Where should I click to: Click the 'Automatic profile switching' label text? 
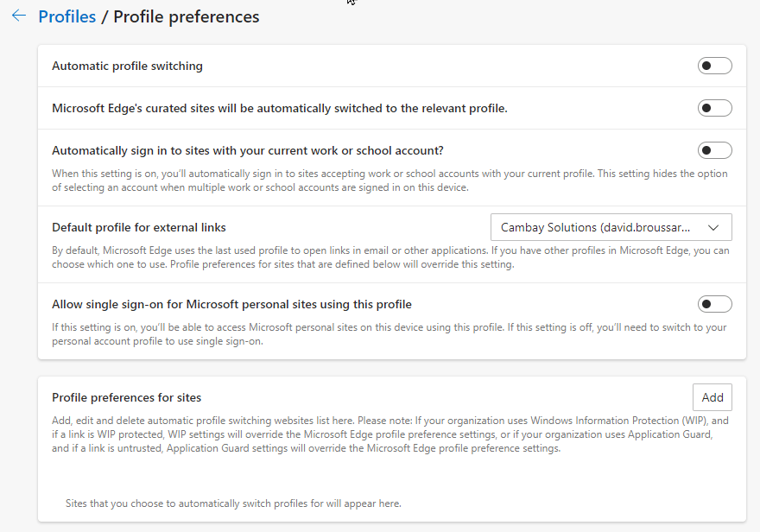coord(127,66)
